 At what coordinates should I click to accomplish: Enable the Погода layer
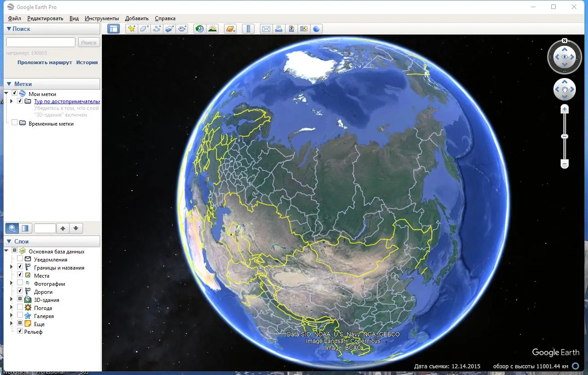[20, 308]
